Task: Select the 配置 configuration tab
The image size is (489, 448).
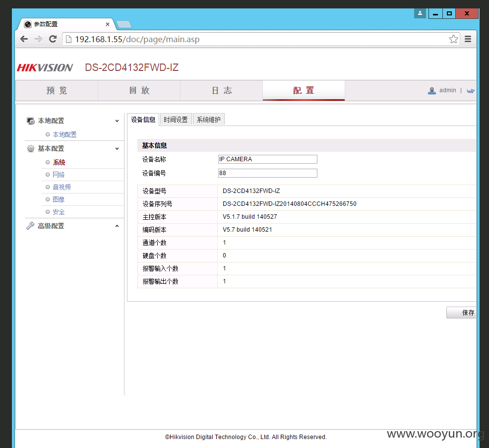Action: click(x=304, y=90)
